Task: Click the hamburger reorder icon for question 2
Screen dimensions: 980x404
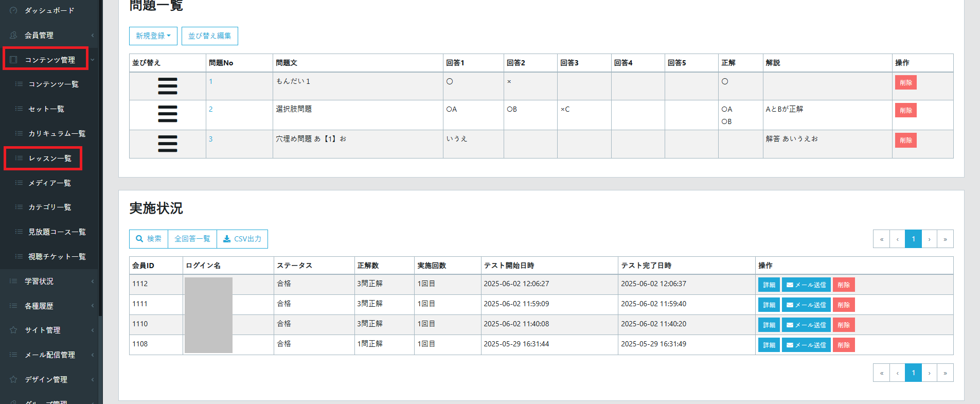Action: (x=167, y=114)
